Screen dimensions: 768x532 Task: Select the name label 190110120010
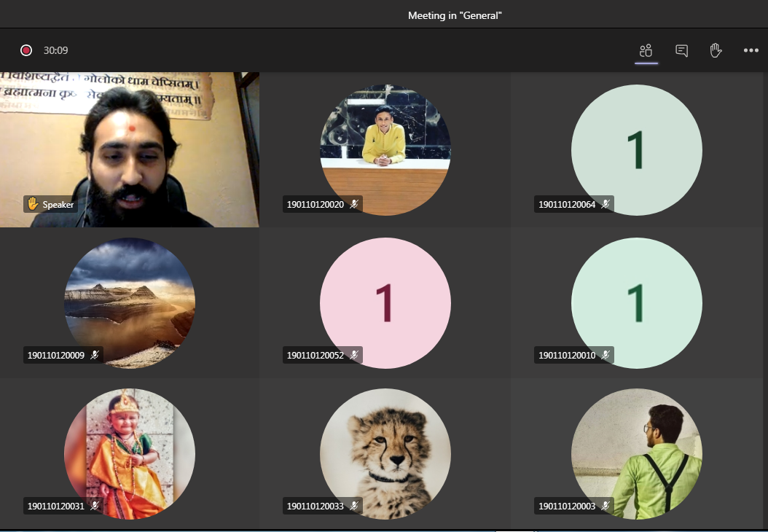pyautogui.click(x=566, y=355)
